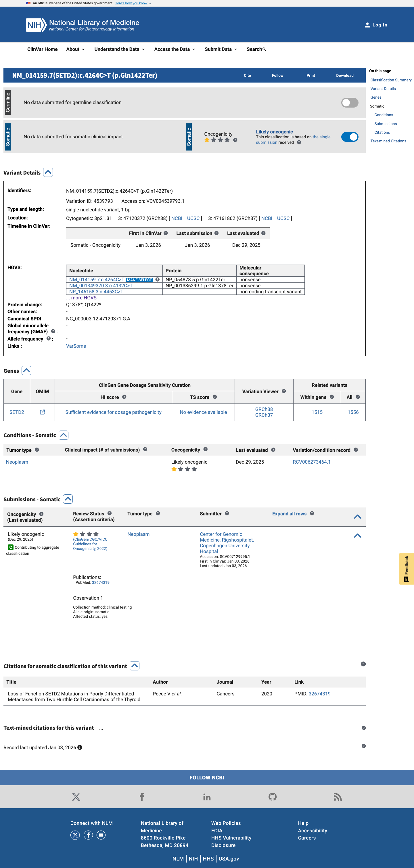Click help icon next to Submitter column

[227, 513]
